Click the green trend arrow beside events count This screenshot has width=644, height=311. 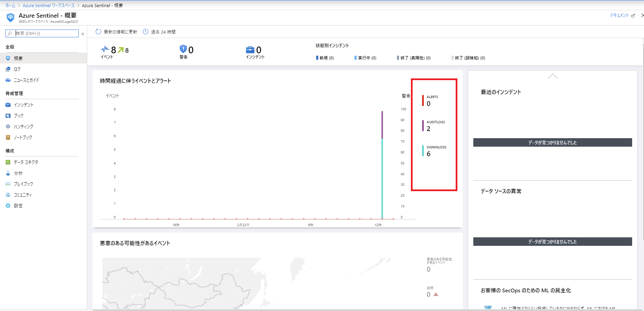(x=121, y=50)
